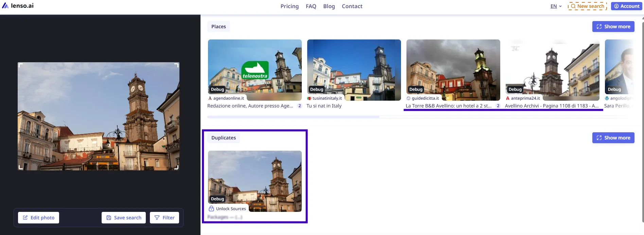The image size is (644, 235).
Task: Open 'Tu si nat in Italy' title
Action: (x=324, y=106)
